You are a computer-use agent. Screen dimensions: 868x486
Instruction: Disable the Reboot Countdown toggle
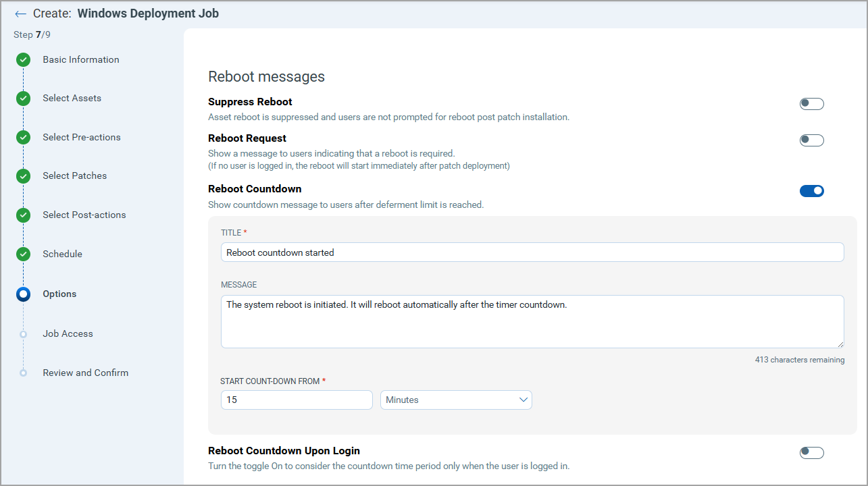(811, 191)
